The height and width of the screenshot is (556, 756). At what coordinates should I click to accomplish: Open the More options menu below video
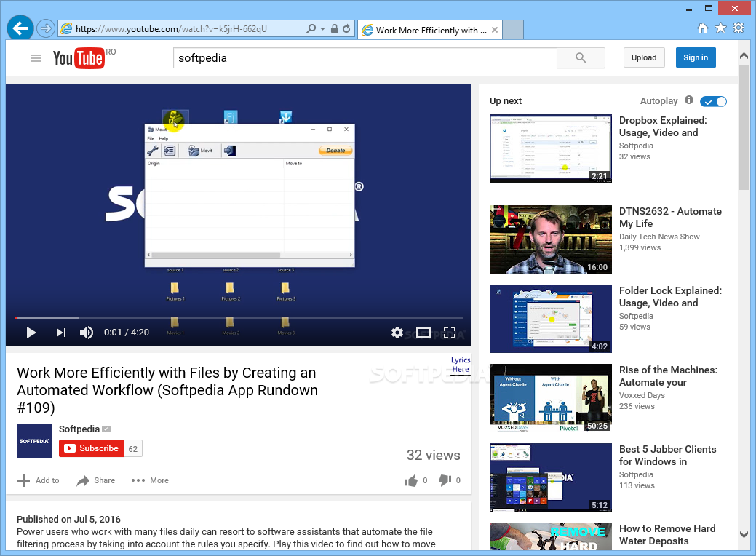coord(150,480)
